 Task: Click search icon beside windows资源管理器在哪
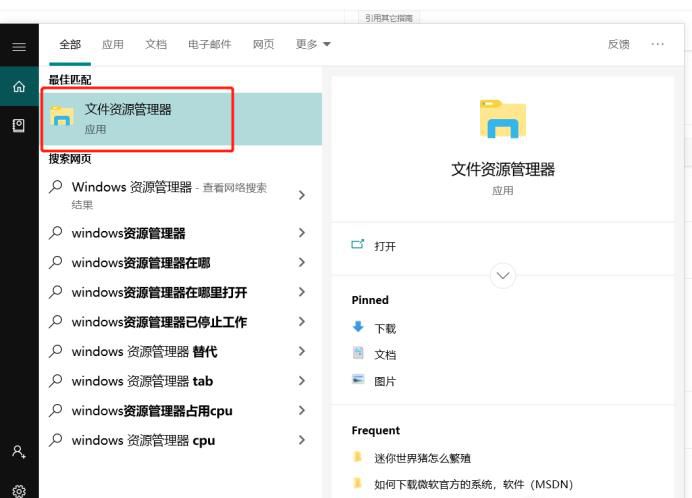(x=56, y=262)
